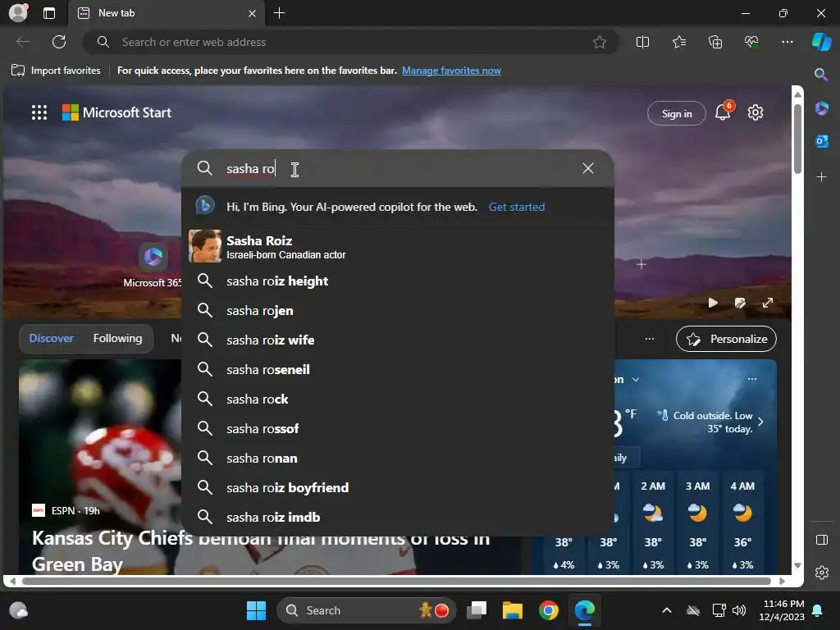Click the Sign in button
Image resolution: width=840 pixels, height=630 pixels.
click(x=677, y=113)
